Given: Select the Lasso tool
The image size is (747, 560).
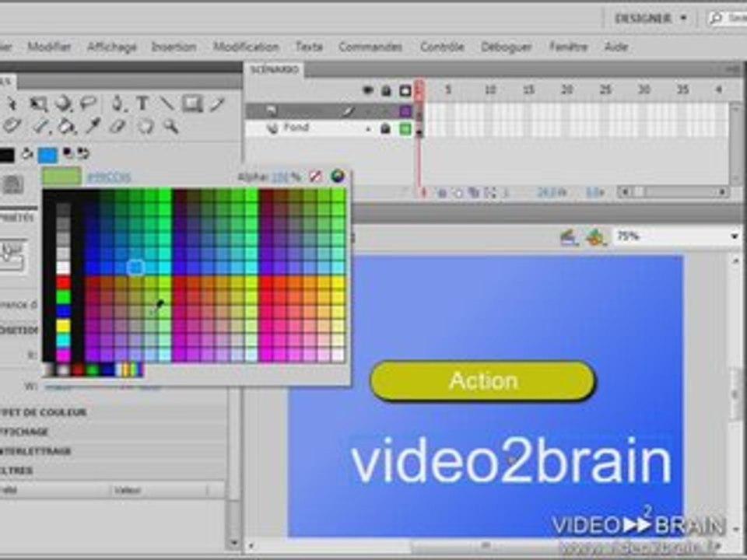Looking at the screenshot, I should [x=88, y=103].
